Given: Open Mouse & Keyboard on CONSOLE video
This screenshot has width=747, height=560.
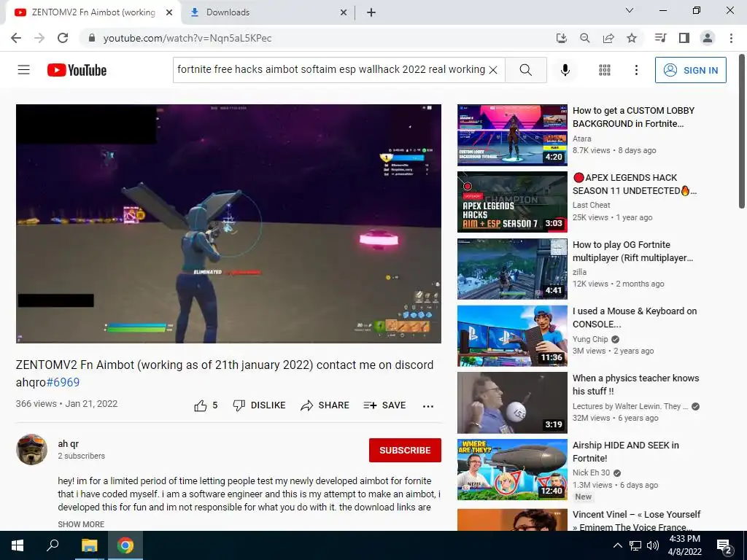Looking at the screenshot, I should (635, 318).
